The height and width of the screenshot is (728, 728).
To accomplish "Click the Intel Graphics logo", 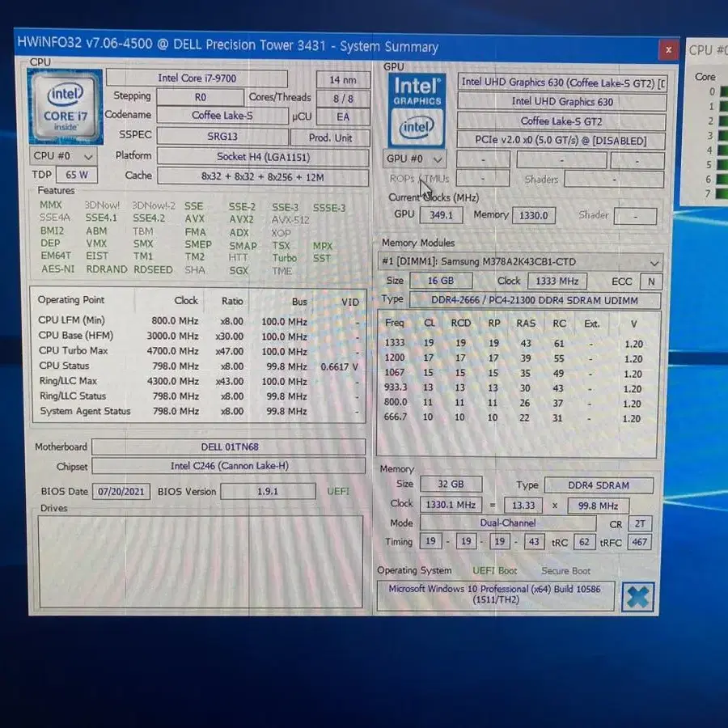I will (416, 110).
